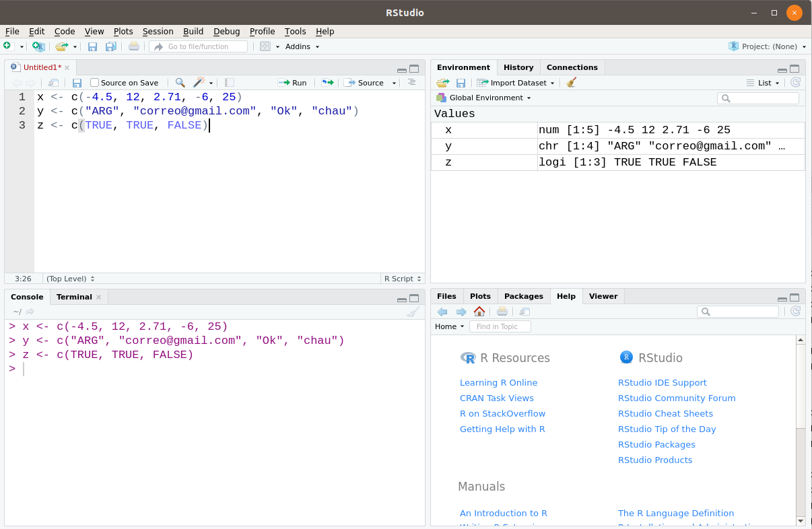Image resolution: width=812 pixels, height=529 pixels.
Task: Save the Untitled1 script in editor toolbar
Action: [77, 83]
